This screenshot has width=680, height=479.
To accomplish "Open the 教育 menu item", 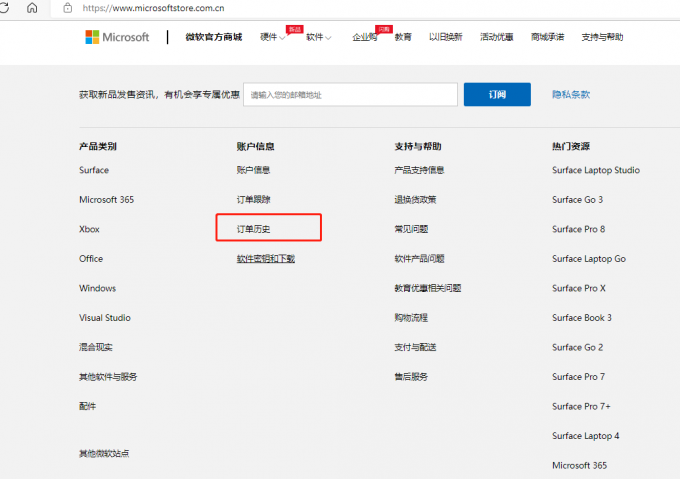I will pos(403,37).
